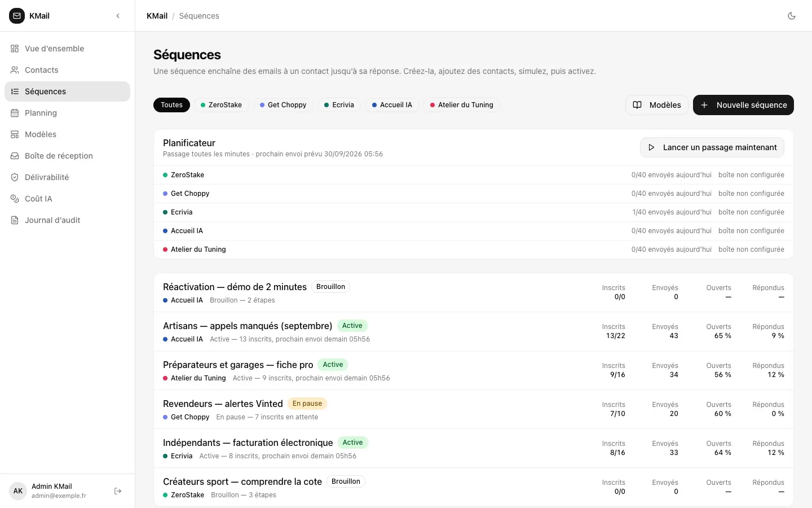Image resolution: width=812 pixels, height=508 pixels.
Task: Click the KMail envelope logo icon
Action: click(17, 16)
